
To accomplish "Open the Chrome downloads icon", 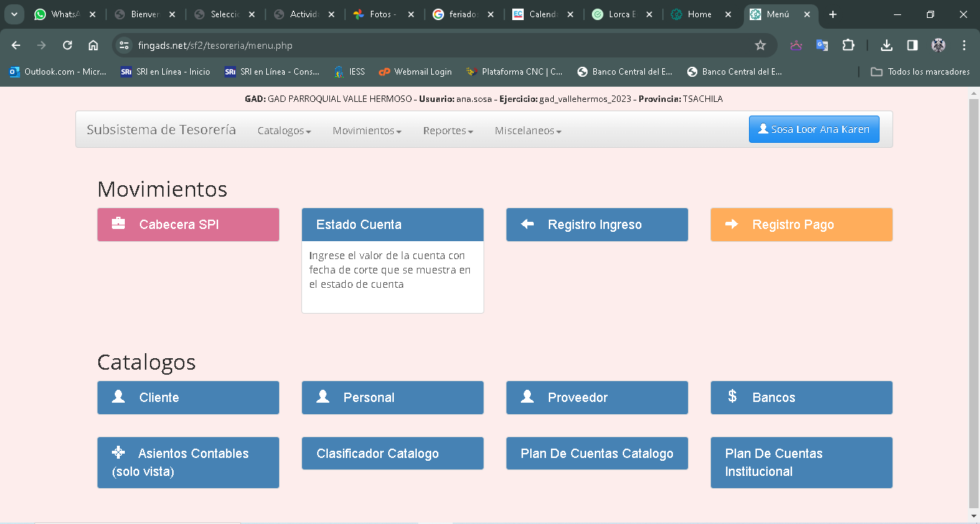I will pyautogui.click(x=887, y=45).
